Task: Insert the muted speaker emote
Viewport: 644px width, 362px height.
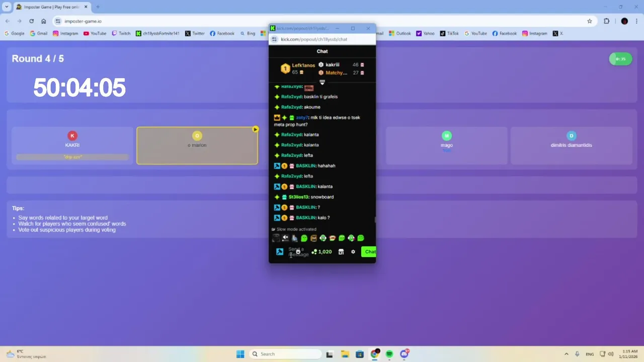Action: click(x=285, y=238)
